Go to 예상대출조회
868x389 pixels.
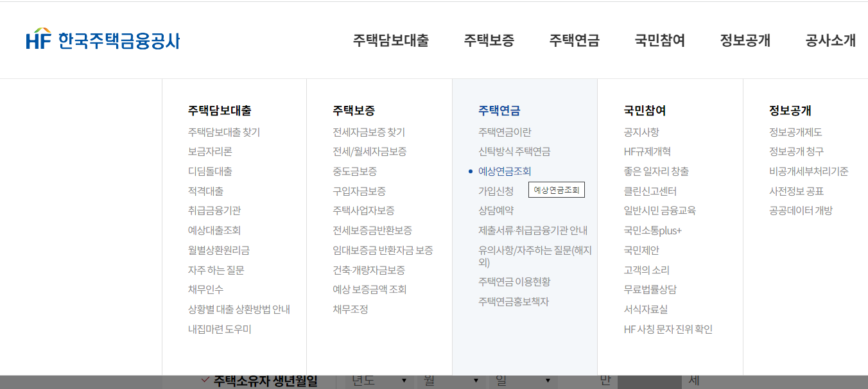point(214,230)
